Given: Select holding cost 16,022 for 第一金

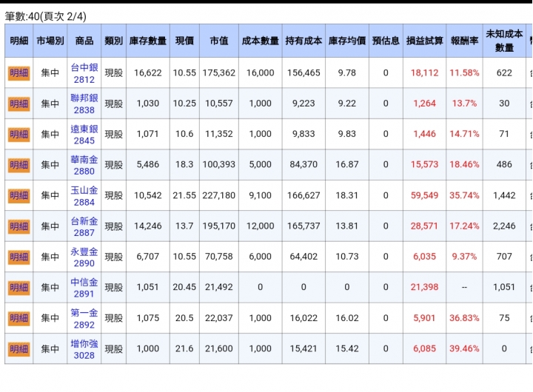Looking at the screenshot, I should [x=304, y=318].
